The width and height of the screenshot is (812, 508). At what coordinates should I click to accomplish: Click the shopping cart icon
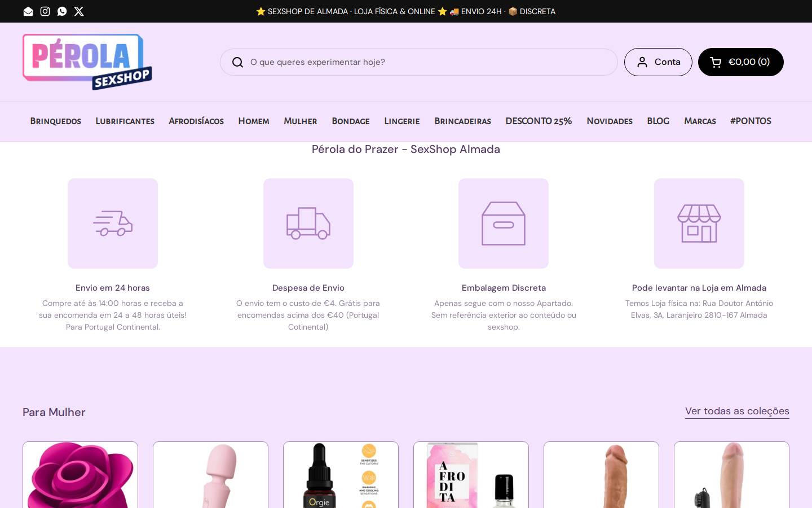(x=716, y=62)
